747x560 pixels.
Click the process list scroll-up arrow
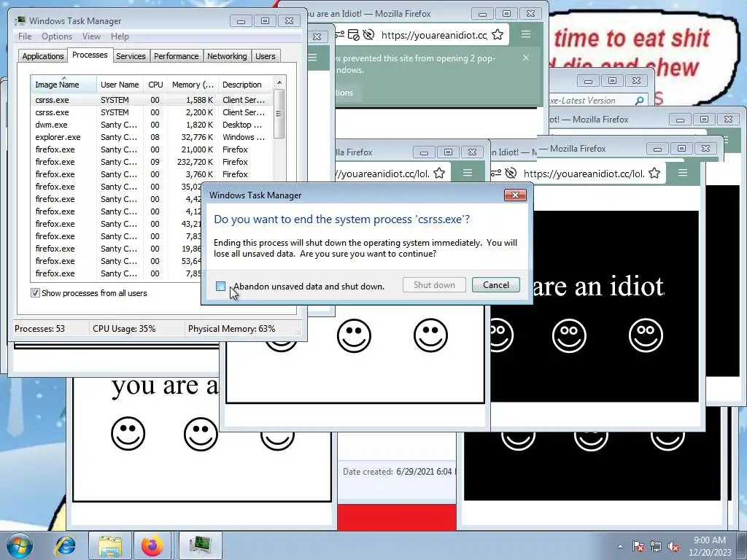click(x=279, y=82)
